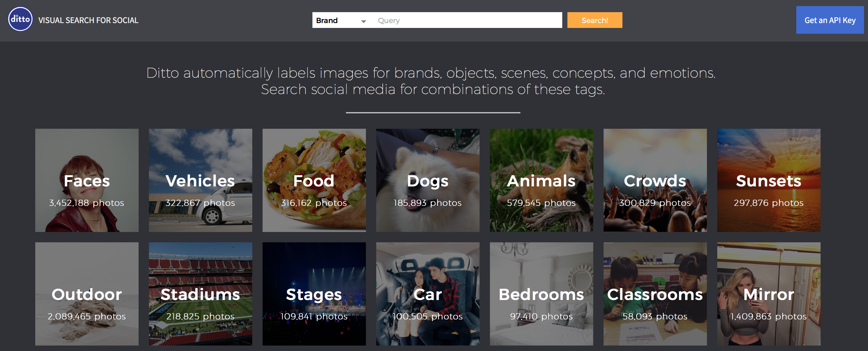Click the Get an API Key button
Screen dimensions: 868x351
pos(830,20)
